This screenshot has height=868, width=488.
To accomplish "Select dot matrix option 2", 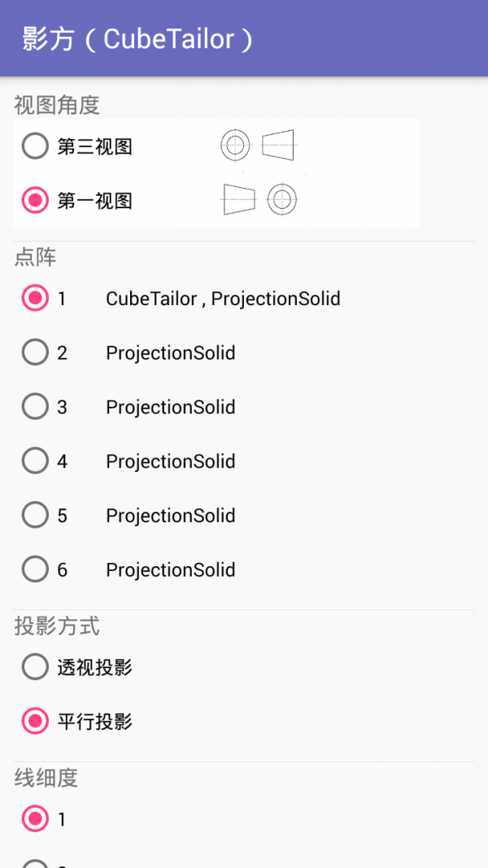I will click(35, 352).
